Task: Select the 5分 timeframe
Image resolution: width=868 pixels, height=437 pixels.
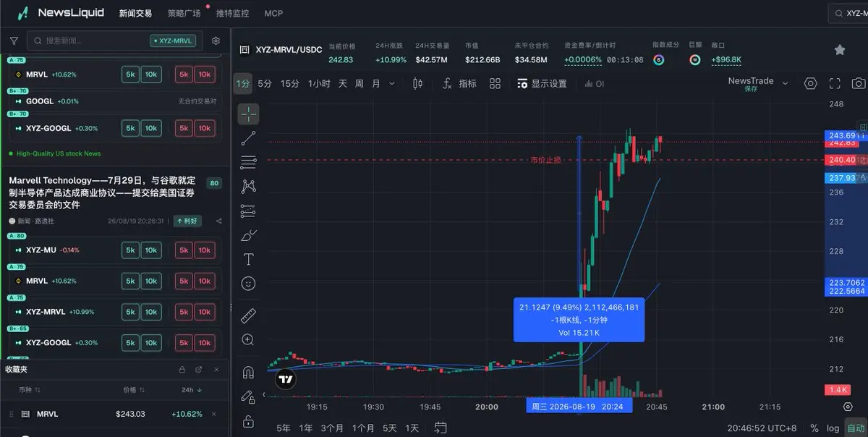Action: click(x=265, y=84)
